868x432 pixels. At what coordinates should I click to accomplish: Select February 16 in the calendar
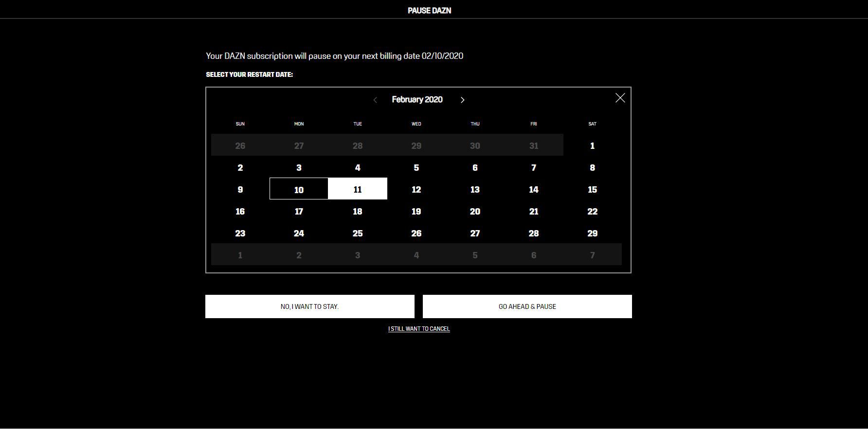click(240, 211)
